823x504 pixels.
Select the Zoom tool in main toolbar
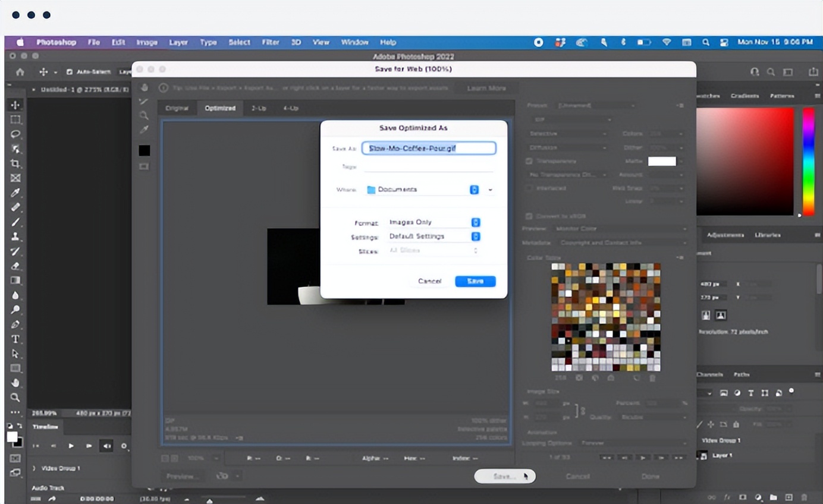[x=15, y=398]
